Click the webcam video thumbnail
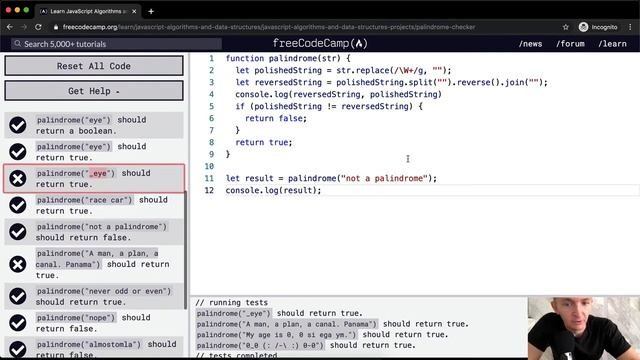 [x=584, y=328]
